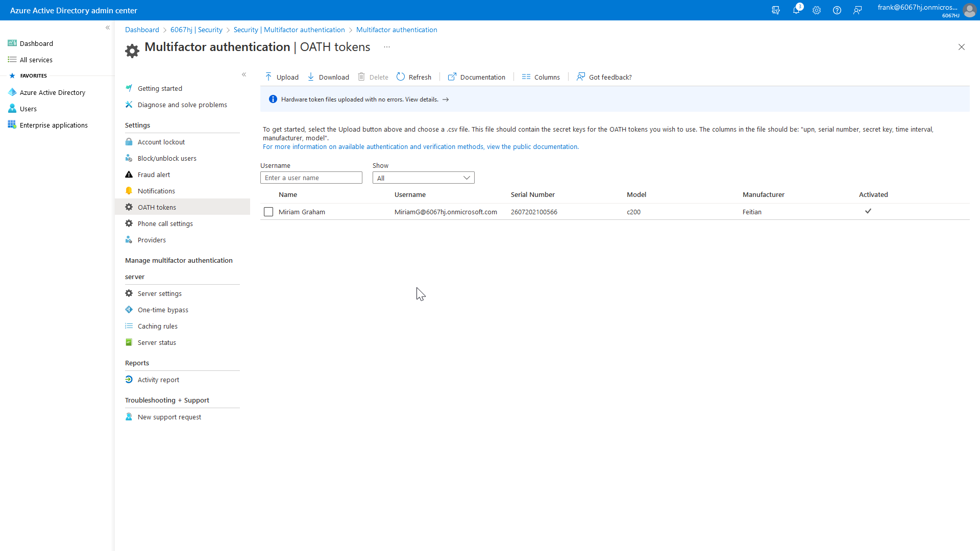The image size is (980, 551).
Task: Collapse the left navigation pane chevron
Action: click(108, 28)
